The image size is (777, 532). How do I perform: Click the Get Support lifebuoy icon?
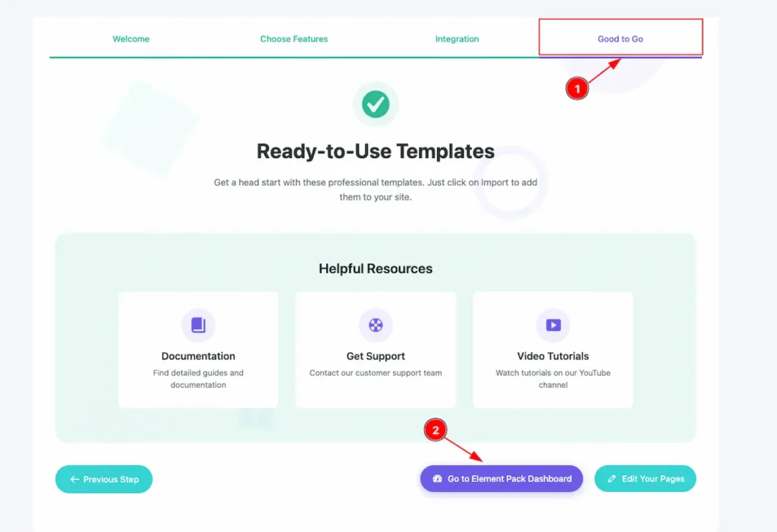[x=376, y=325]
